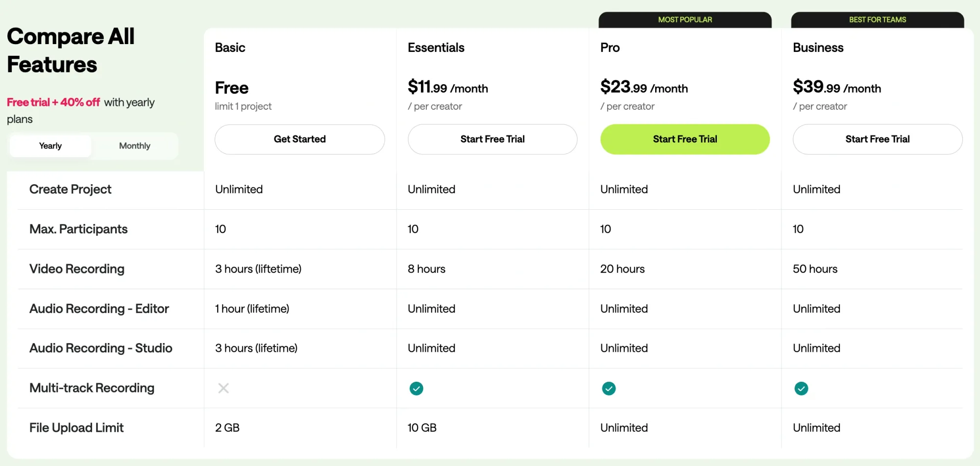Start Free Trial for the Business plan
Viewport: 980px width, 466px height.
(877, 139)
